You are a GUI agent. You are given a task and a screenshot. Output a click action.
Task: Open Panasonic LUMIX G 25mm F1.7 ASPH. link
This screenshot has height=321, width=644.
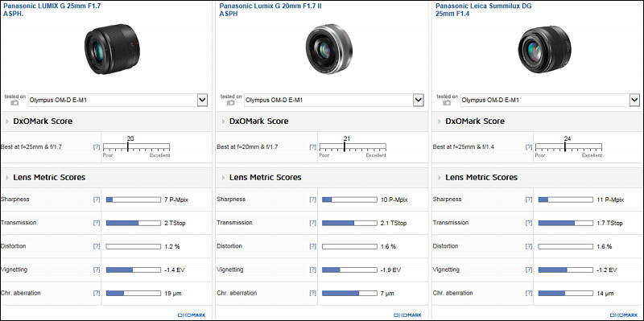[x=52, y=10]
